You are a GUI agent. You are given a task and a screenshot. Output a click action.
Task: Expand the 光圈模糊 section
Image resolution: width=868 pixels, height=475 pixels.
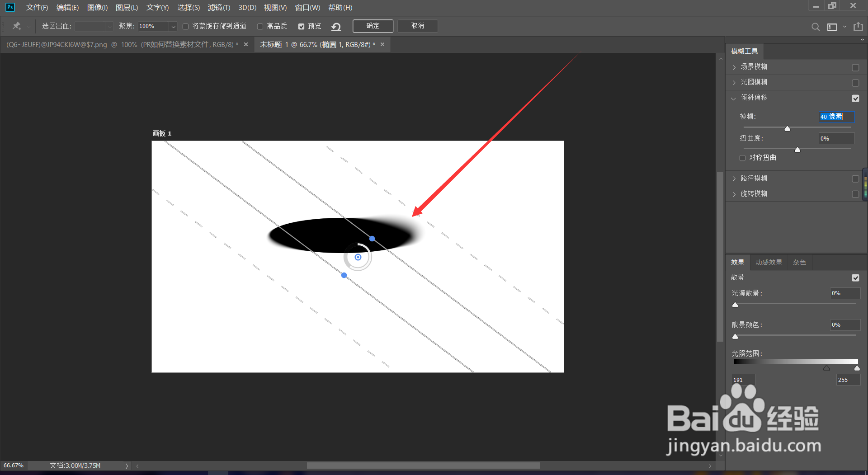734,82
